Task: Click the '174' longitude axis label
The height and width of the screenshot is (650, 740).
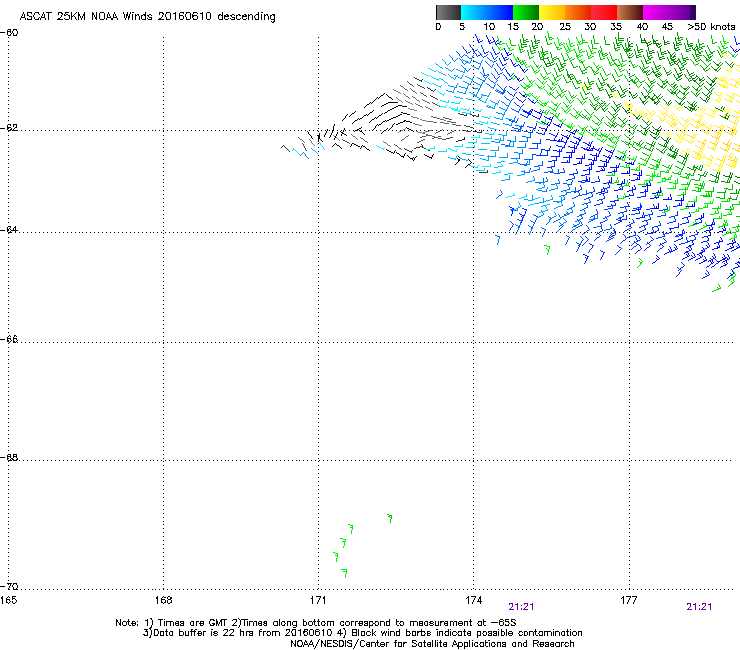Action: [x=473, y=600]
